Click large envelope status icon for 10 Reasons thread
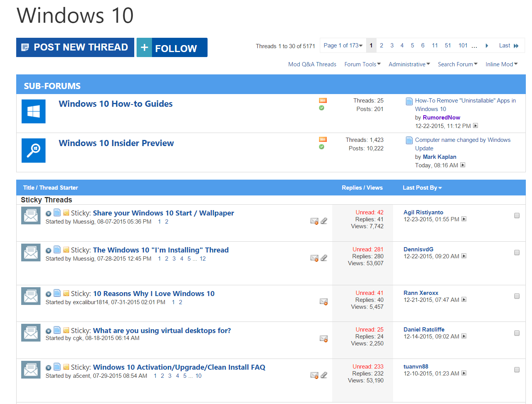 tap(31, 296)
